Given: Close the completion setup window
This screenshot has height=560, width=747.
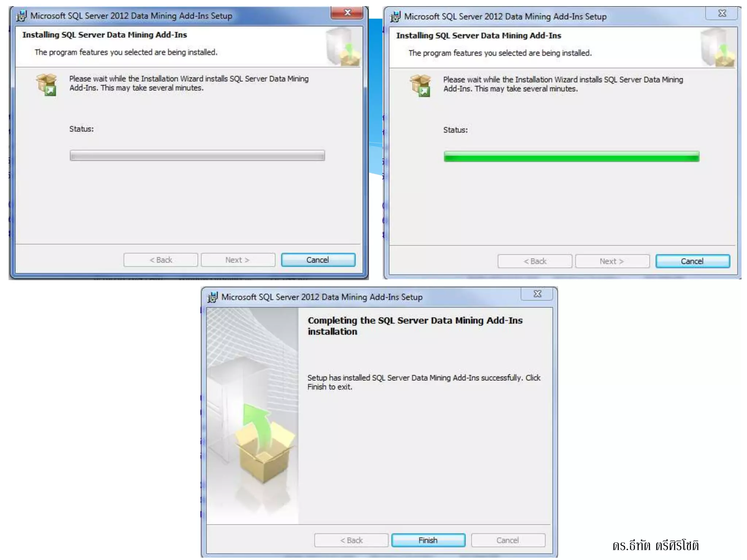Looking at the screenshot, I should (x=537, y=294).
